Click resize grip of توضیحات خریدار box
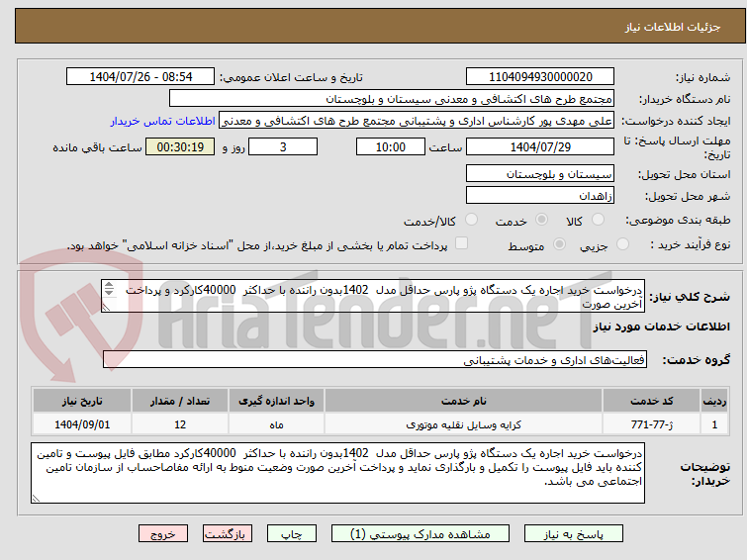 (x=36, y=499)
